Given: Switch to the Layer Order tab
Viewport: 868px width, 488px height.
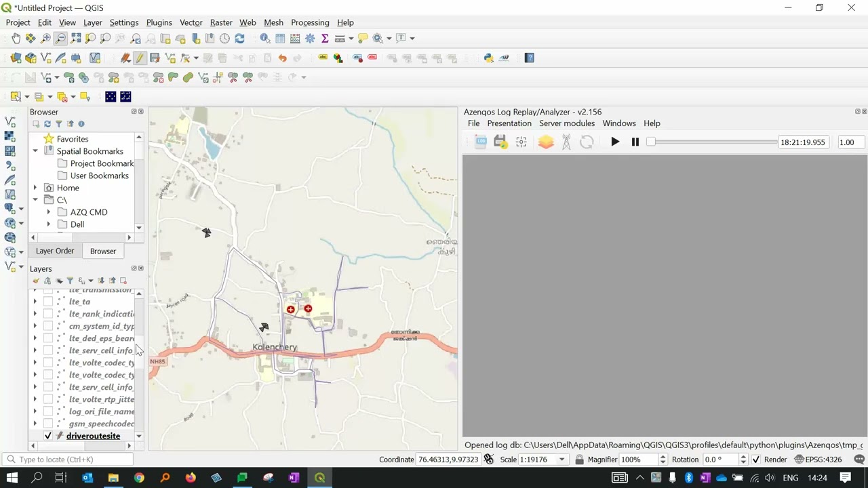Looking at the screenshot, I should (55, 251).
